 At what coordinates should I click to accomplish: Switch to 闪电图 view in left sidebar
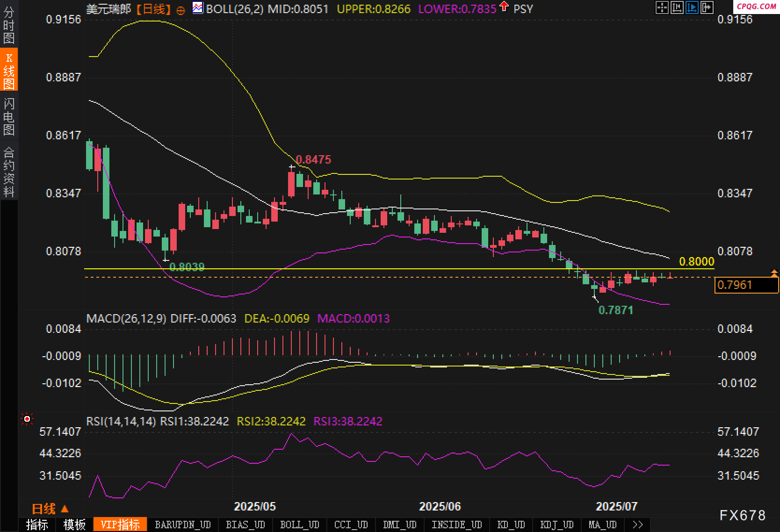[x=9, y=116]
